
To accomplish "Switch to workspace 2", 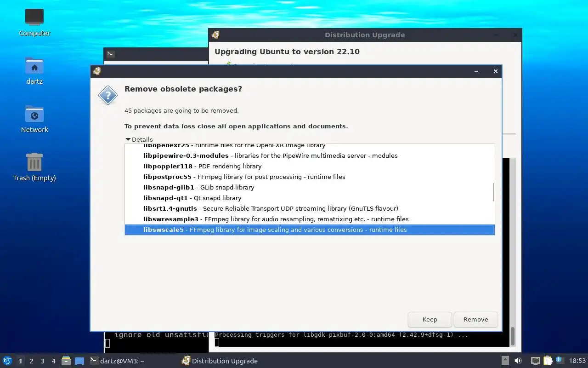I will click(31, 361).
